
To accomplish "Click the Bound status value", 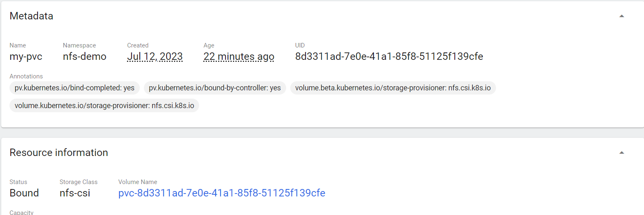I will 24,193.
